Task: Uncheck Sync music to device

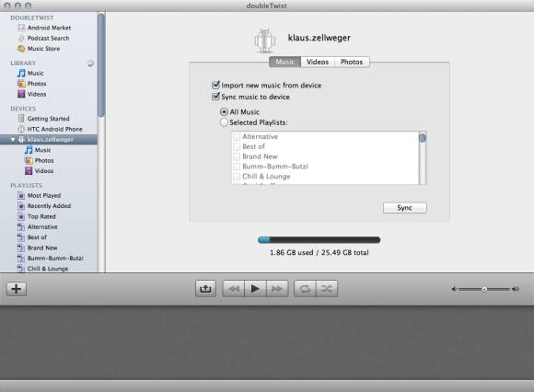Action: [215, 97]
